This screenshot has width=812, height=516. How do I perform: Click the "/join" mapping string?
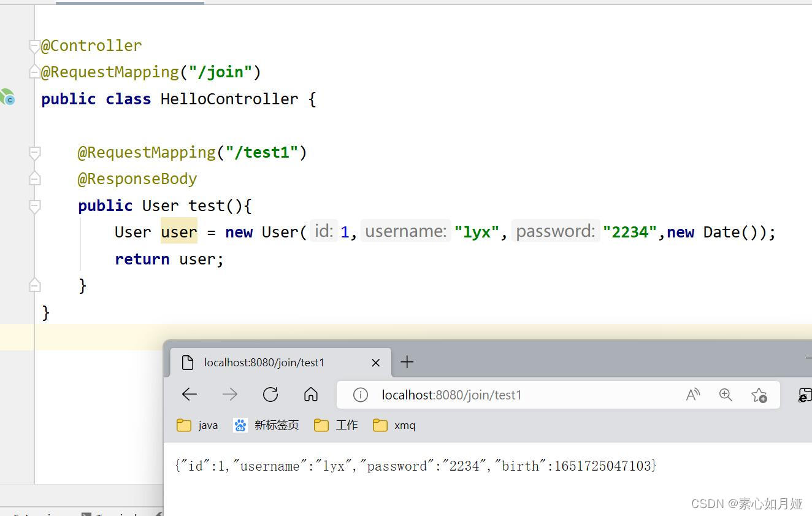click(x=221, y=72)
